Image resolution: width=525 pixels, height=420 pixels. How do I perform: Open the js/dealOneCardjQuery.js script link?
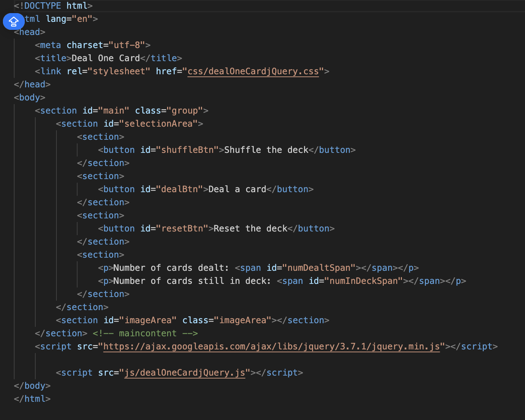(x=184, y=372)
